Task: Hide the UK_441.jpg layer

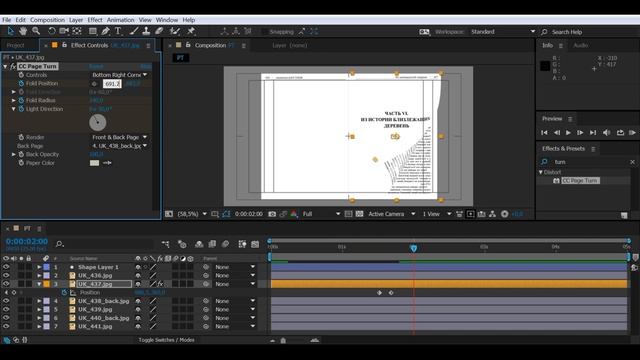Action: 6,327
